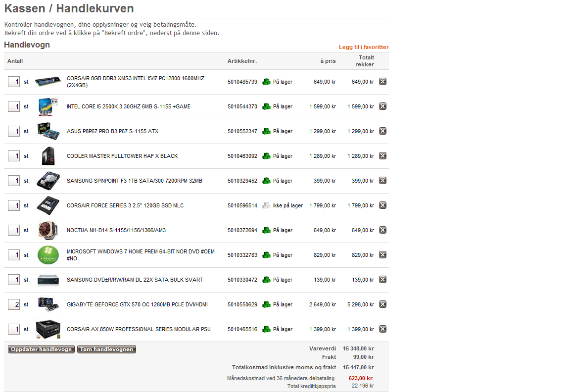Open CORSAIR 8GB DDR3 XMS3 product link
This screenshot has height=392, width=570.
[x=136, y=82]
